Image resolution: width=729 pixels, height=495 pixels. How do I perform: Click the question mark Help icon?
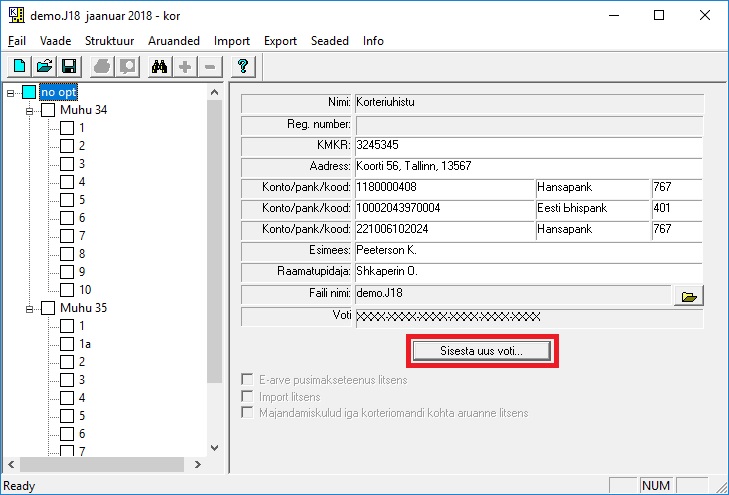[243, 67]
